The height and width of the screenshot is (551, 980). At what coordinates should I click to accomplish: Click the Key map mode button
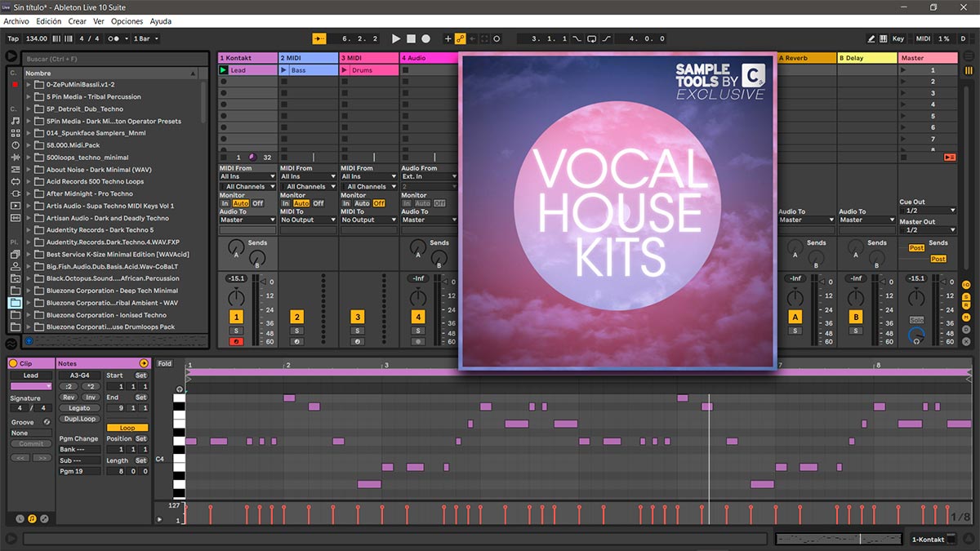(898, 38)
